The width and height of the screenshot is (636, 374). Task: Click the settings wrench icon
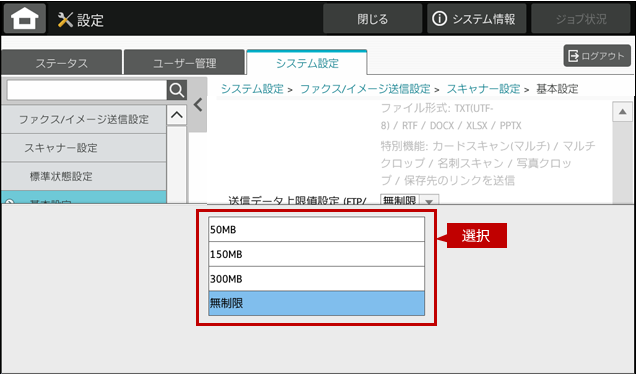pos(64,19)
